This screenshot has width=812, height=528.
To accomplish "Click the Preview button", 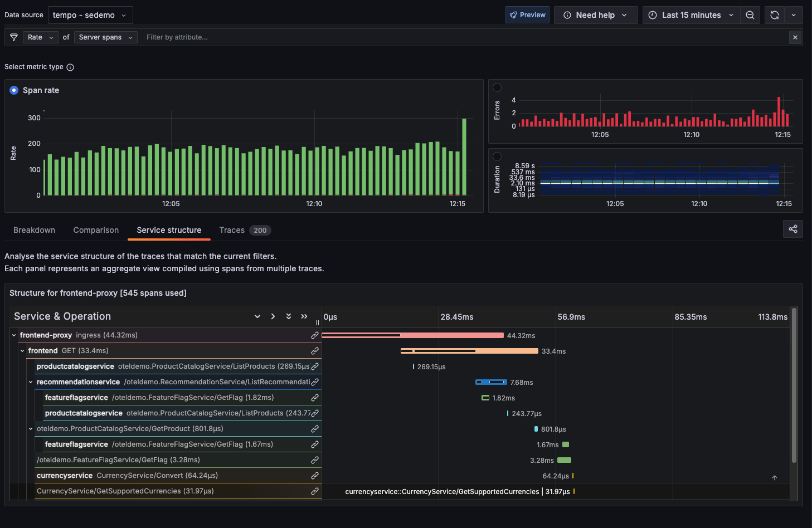I will (527, 15).
